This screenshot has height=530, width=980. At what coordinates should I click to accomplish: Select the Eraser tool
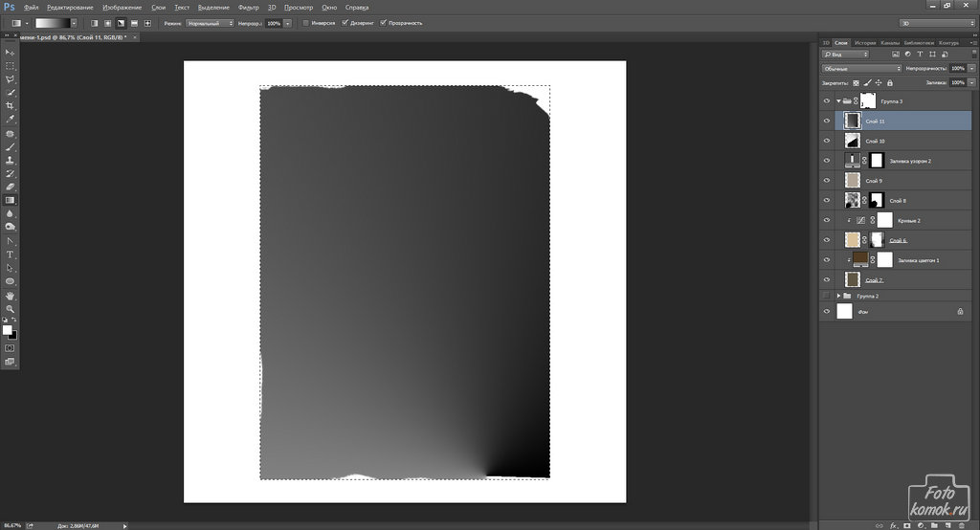pos(11,187)
